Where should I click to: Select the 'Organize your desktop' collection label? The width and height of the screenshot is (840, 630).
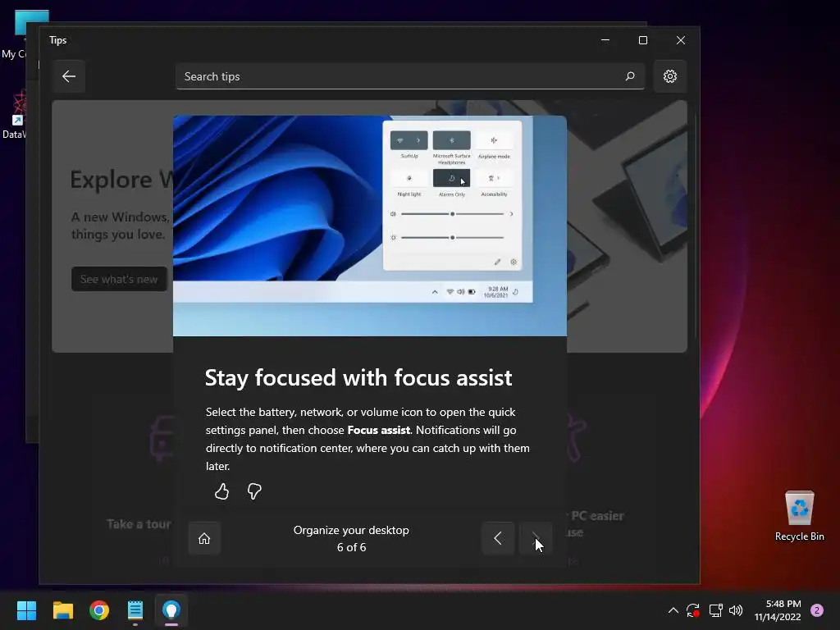click(x=351, y=530)
